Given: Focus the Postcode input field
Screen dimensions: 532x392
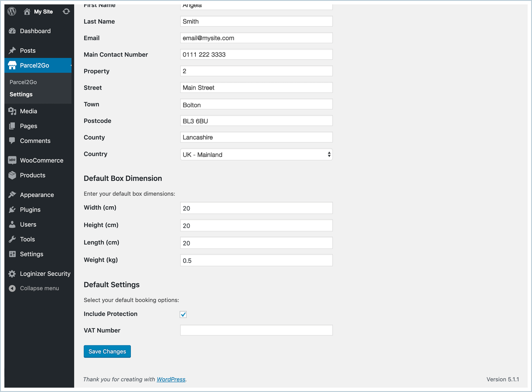Looking at the screenshot, I should pos(256,121).
